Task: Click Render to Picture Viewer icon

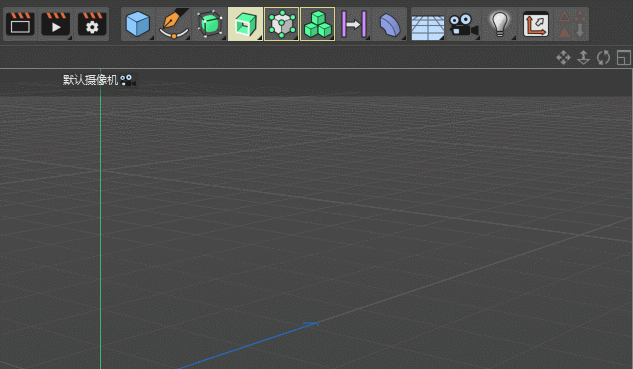Action: (56, 24)
